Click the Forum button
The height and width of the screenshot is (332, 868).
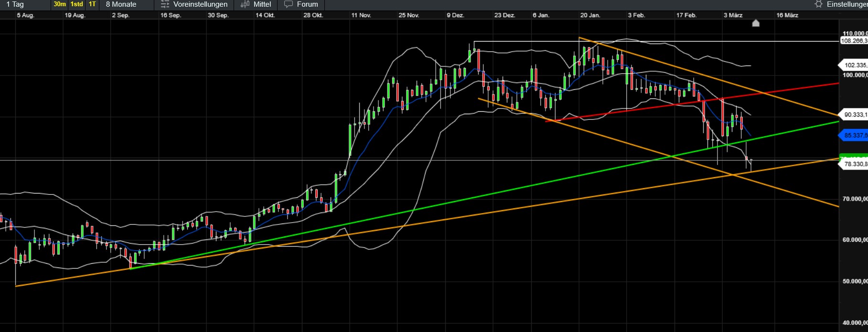pyautogui.click(x=301, y=4)
